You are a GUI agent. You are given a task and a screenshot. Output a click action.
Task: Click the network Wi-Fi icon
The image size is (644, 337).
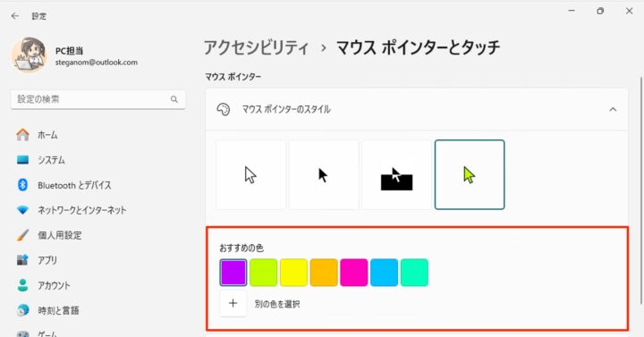tap(23, 210)
